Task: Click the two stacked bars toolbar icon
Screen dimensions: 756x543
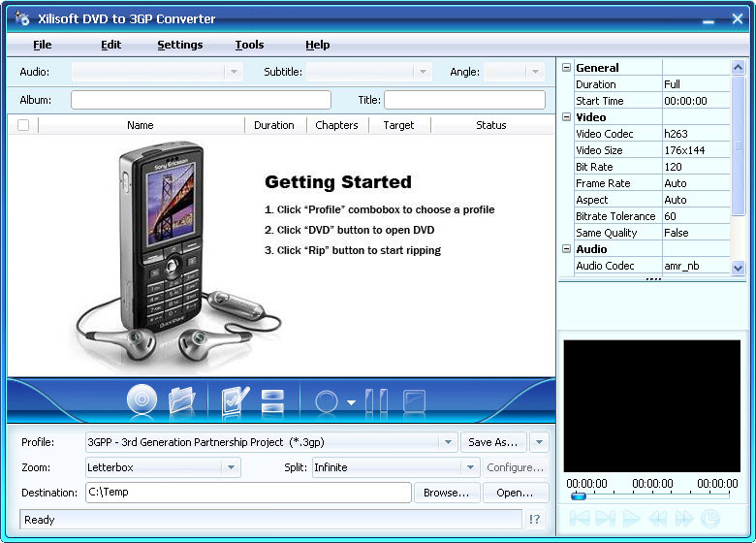Action: point(272,401)
